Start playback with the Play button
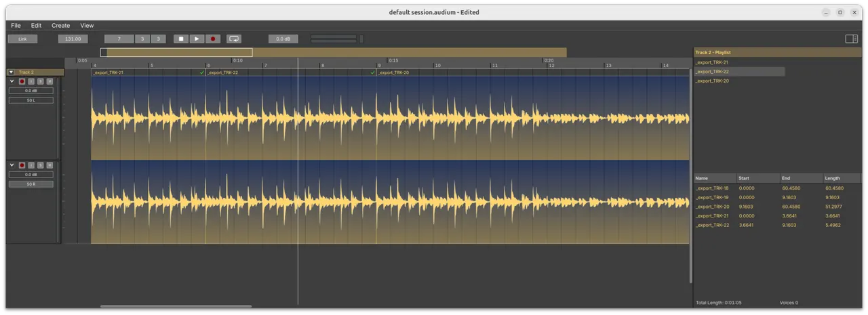Image resolution: width=868 pixels, height=315 pixels. pyautogui.click(x=197, y=39)
